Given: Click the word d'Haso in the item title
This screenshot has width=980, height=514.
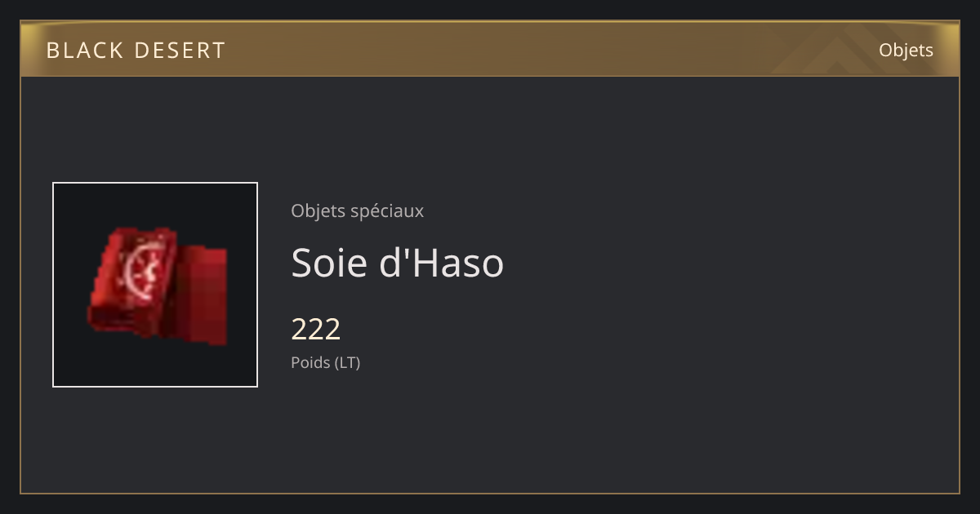Looking at the screenshot, I should click(x=442, y=263).
